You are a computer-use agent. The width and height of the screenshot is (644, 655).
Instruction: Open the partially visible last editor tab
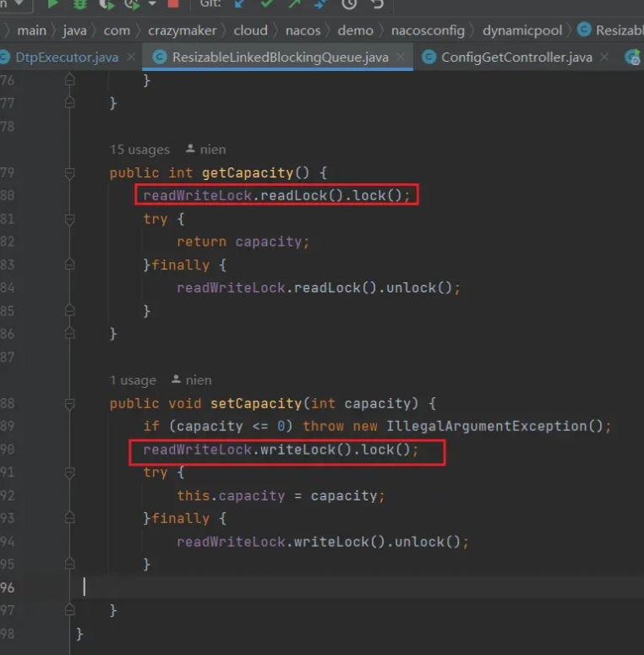tap(633, 57)
